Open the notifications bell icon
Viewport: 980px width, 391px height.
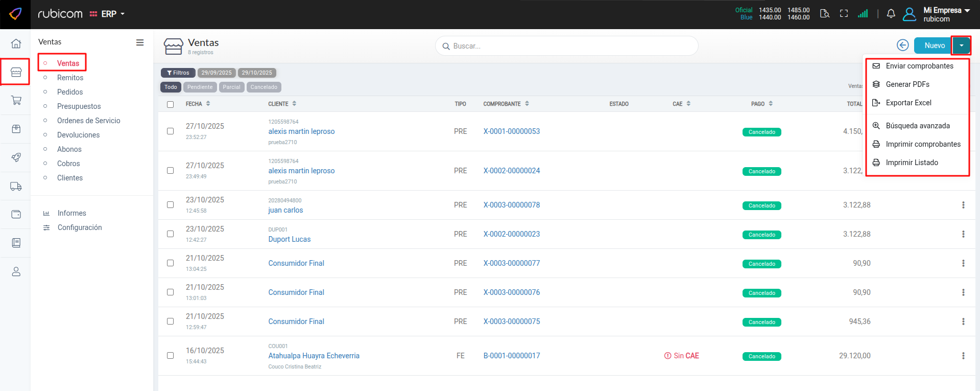tap(891, 14)
